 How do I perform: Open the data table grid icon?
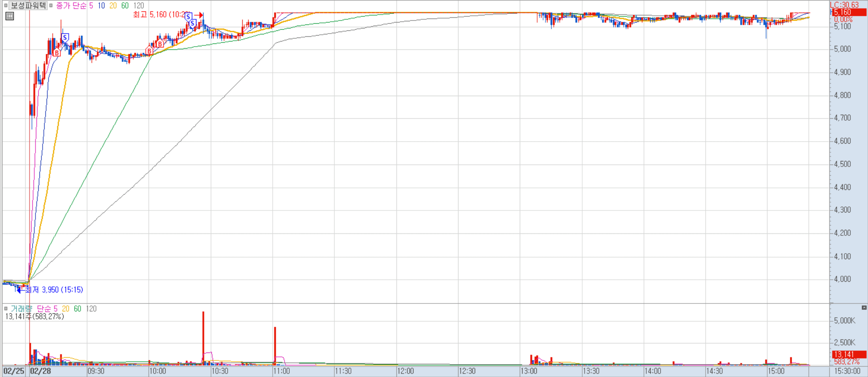click(x=10, y=16)
